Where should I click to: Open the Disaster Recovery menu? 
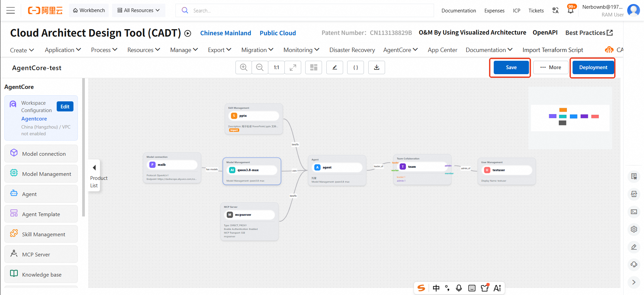click(x=352, y=50)
